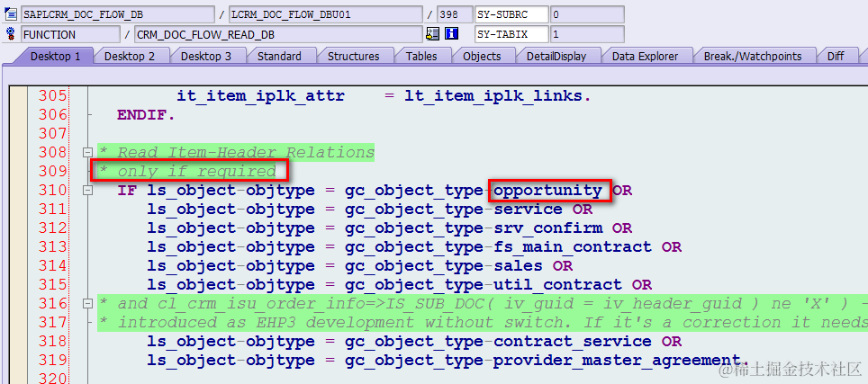Click line number 311 in the gutter
Image resolution: width=868 pixels, height=384 pixels.
(53, 210)
